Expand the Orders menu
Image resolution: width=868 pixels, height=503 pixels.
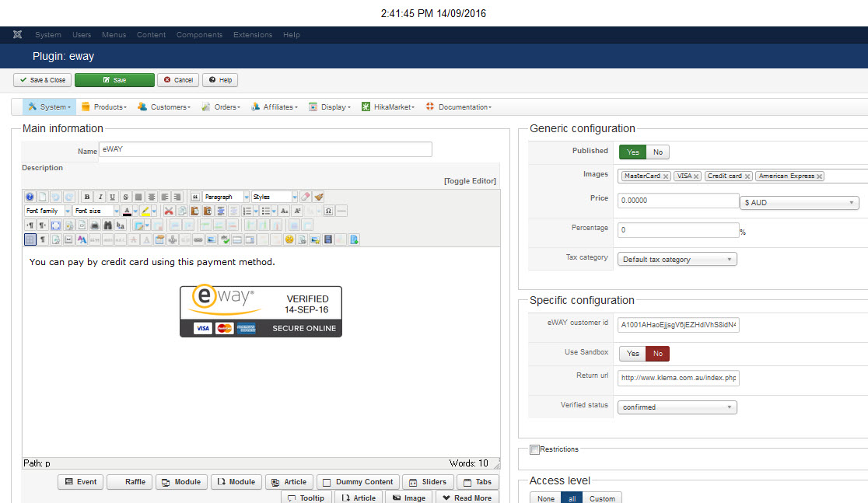(221, 107)
